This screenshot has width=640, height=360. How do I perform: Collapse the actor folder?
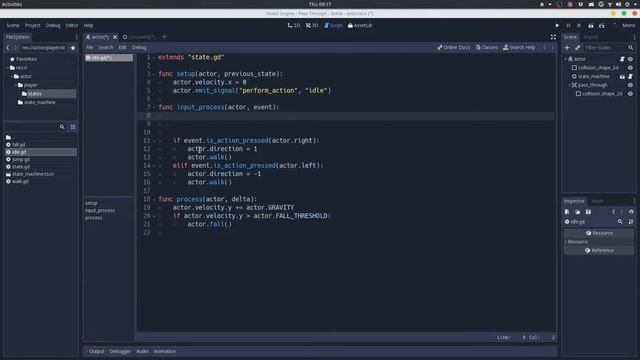[12, 76]
